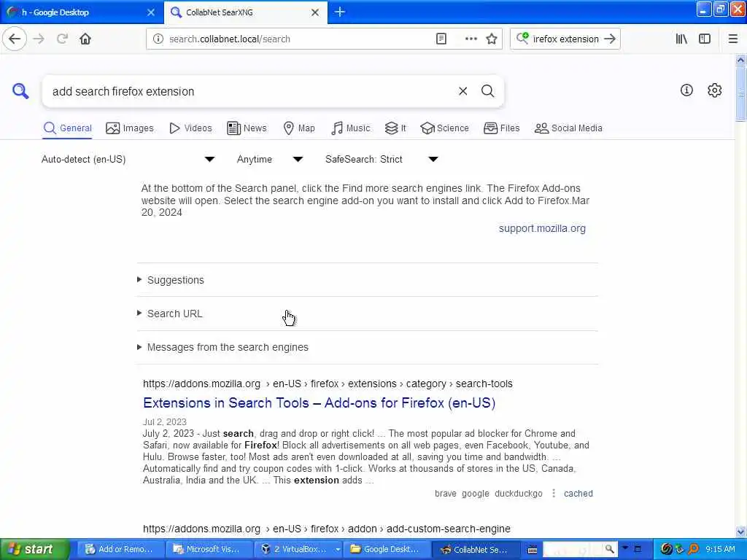Click the vertical scrollbar up arrow
The image size is (747, 560).
(740, 60)
